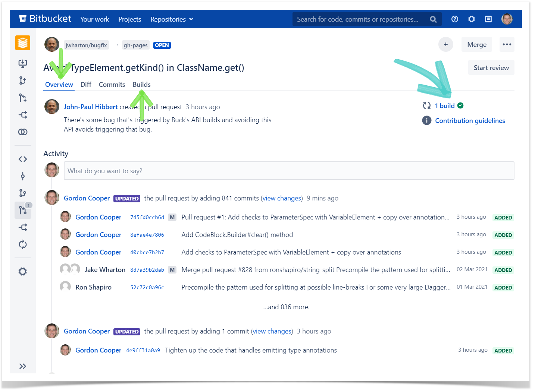
Task: Click the compare sidebar icon
Action: 23,132
